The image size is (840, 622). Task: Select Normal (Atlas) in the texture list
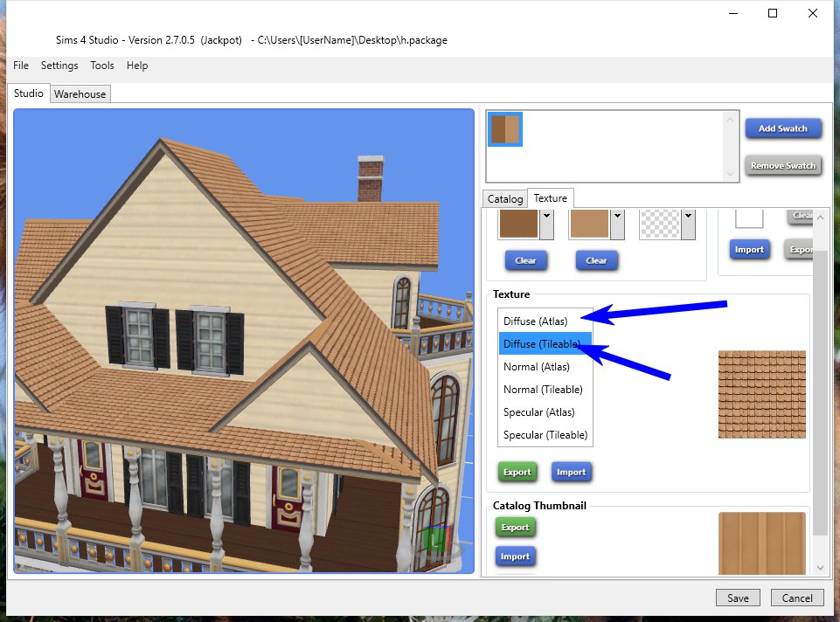point(545,367)
